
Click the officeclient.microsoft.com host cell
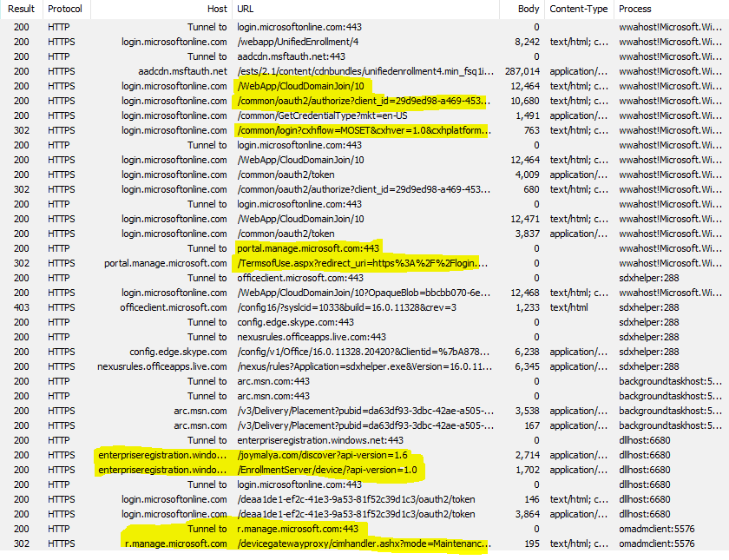pos(174,307)
